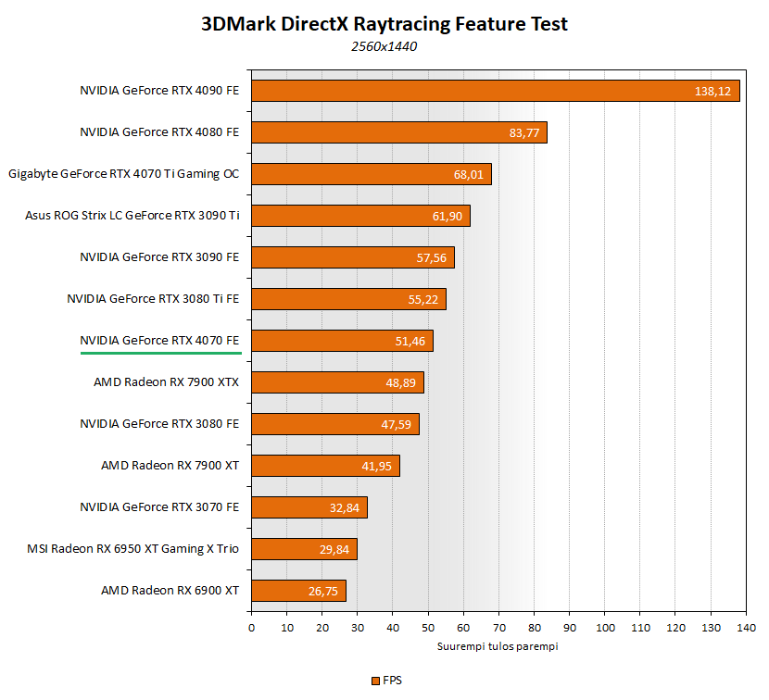Click the RTX 3070 FE bar
Image resolution: width=769 pixels, height=700 pixels.
(x=309, y=507)
